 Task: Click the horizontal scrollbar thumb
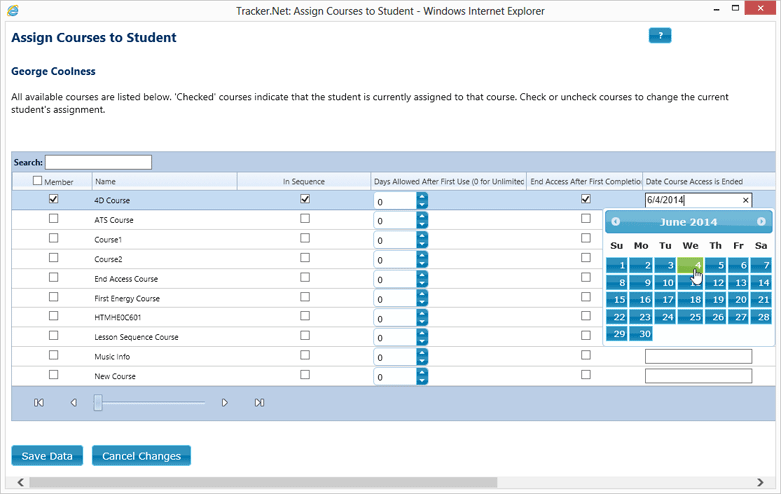coord(263,482)
